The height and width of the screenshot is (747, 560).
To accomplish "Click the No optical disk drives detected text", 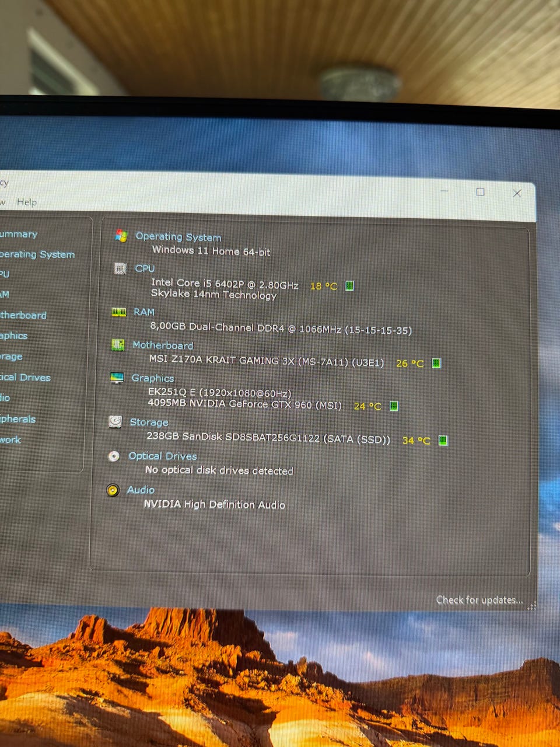I will (x=219, y=470).
